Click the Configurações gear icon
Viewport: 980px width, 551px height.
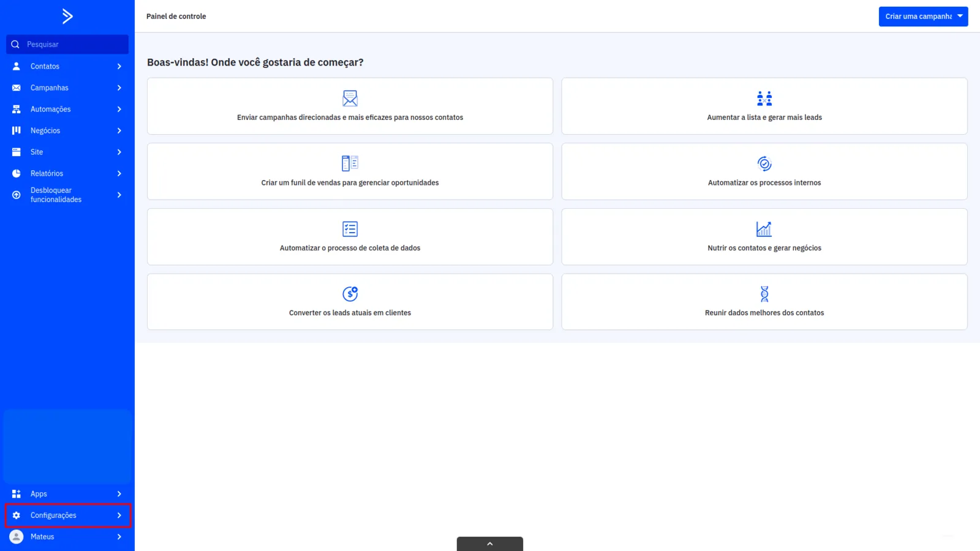[17, 515]
